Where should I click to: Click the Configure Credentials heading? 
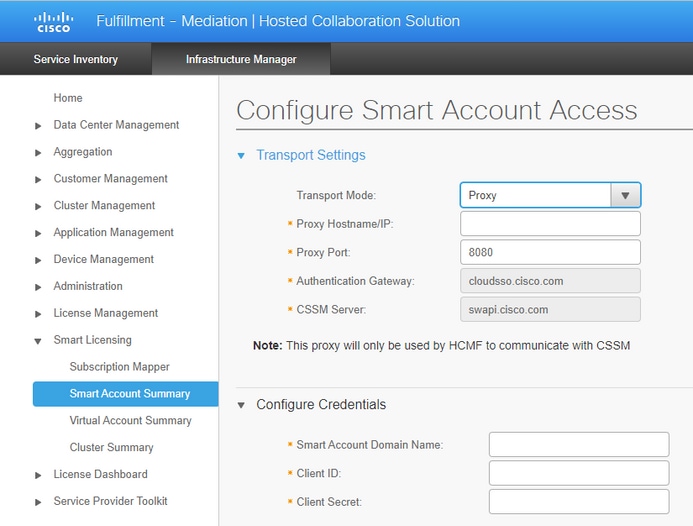[321, 404]
